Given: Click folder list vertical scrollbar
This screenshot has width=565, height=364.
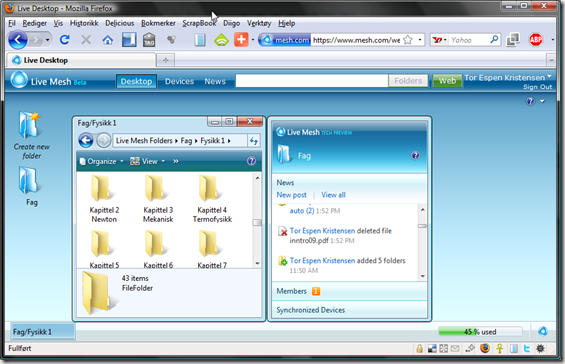Looking at the screenshot, I should (x=257, y=220).
